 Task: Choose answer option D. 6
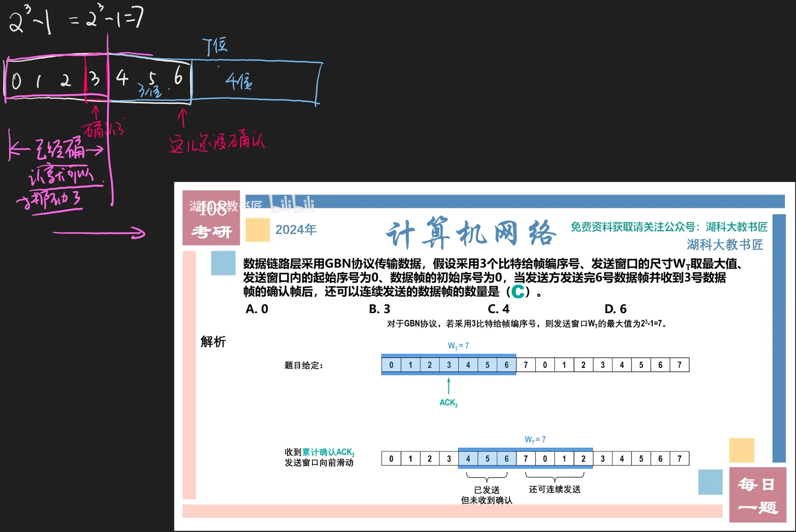(x=615, y=309)
